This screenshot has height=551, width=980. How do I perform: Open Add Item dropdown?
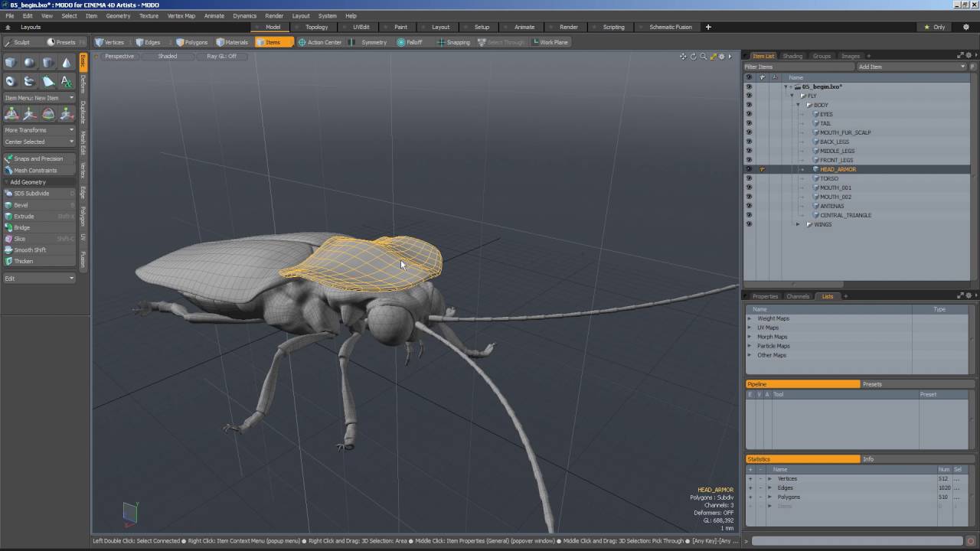pyautogui.click(x=912, y=67)
